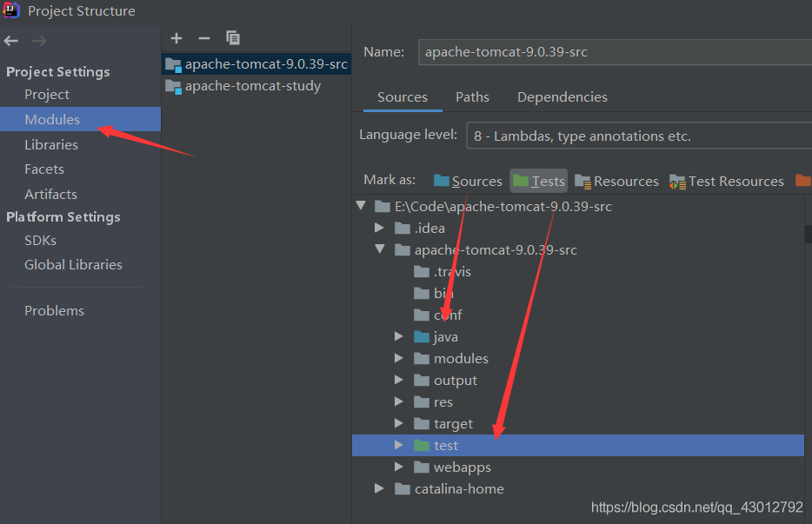Open Facets settings
Image resolution: width=812 pixels, height=524 pixels.
point(44,169)
